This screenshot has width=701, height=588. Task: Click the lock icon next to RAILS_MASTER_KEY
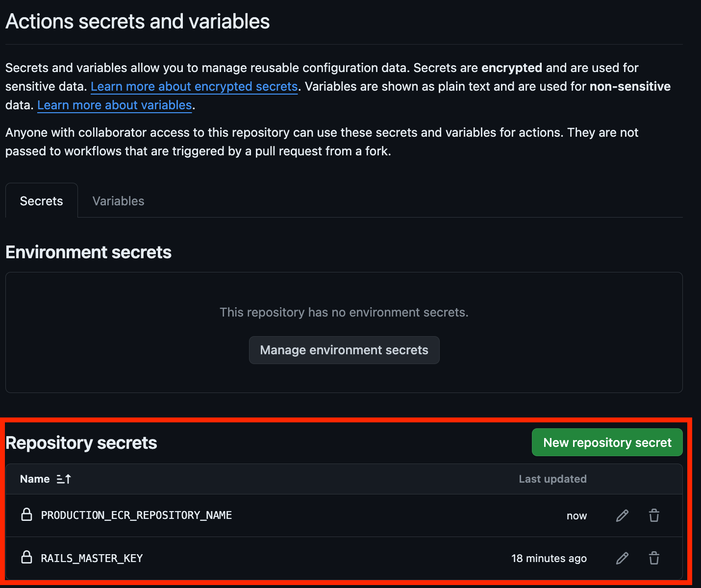tap(27, 558)
